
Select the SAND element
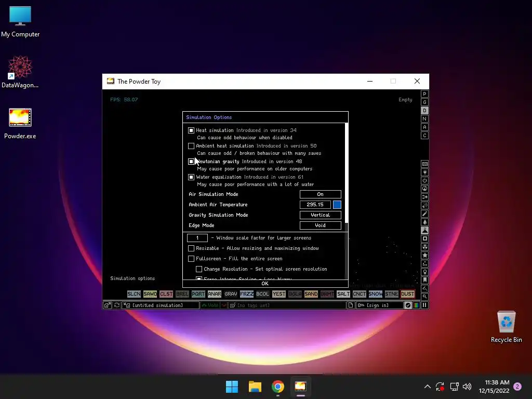311,294
